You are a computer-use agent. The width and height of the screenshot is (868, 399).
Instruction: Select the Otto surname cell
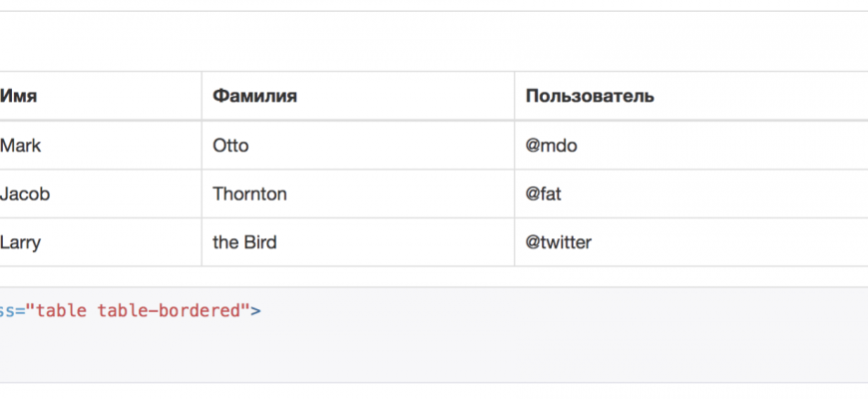230,146
